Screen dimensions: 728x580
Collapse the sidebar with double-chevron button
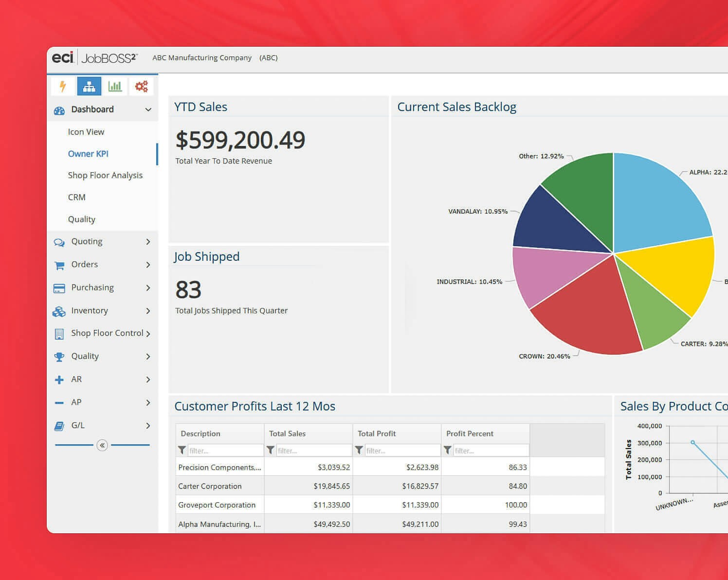102,445
